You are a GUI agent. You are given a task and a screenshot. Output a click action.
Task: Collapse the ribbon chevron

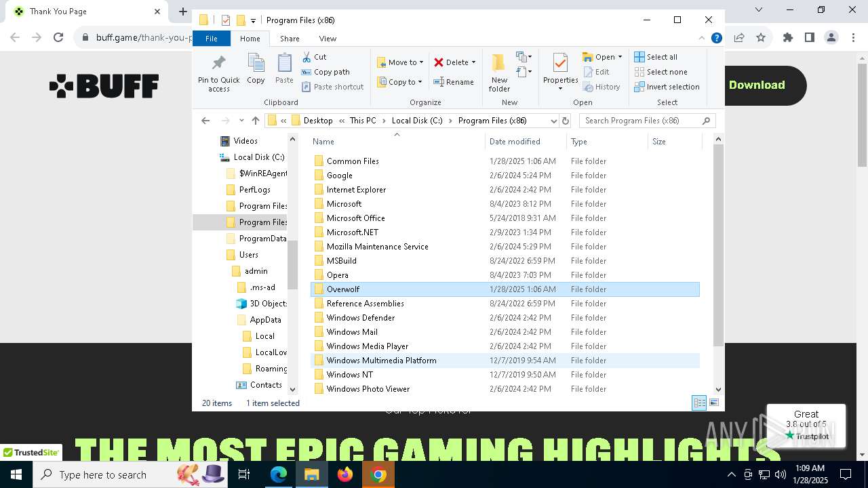[x=702, y=39]
